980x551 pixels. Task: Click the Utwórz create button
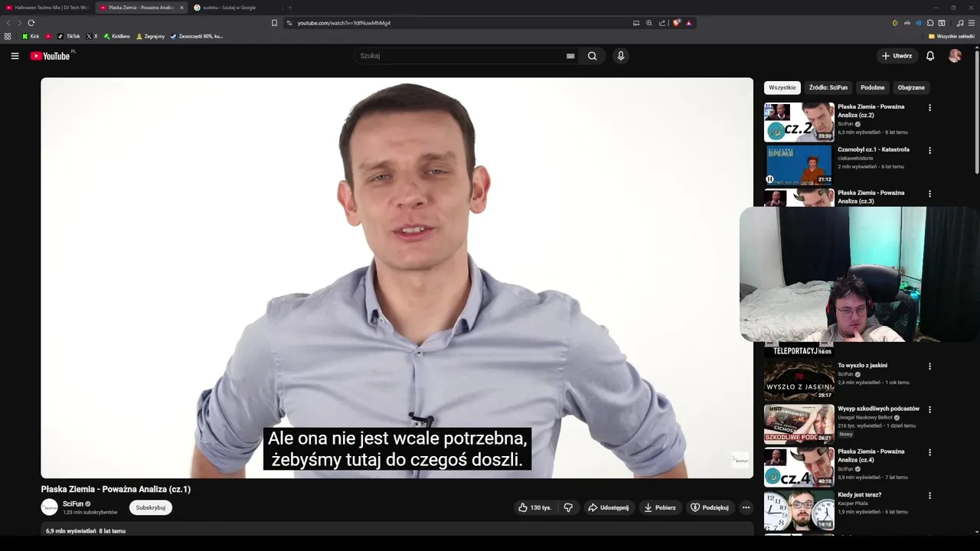[897, 56]
